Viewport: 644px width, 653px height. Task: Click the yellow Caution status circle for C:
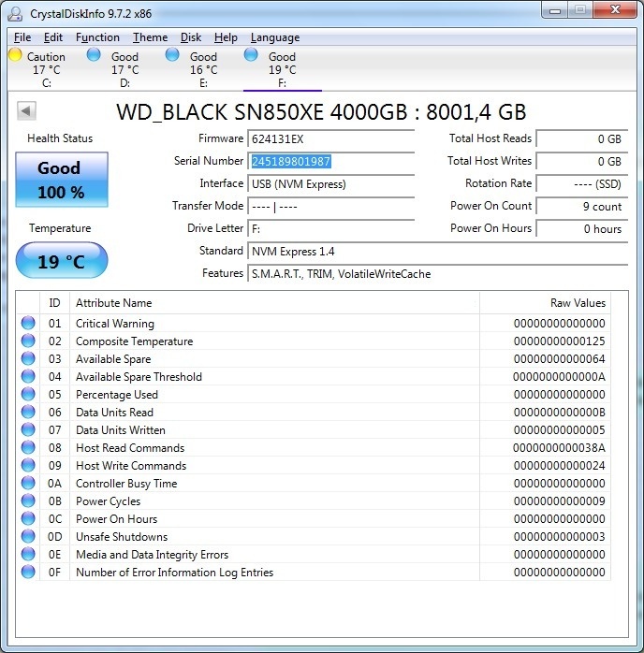[x=15, y=55]
